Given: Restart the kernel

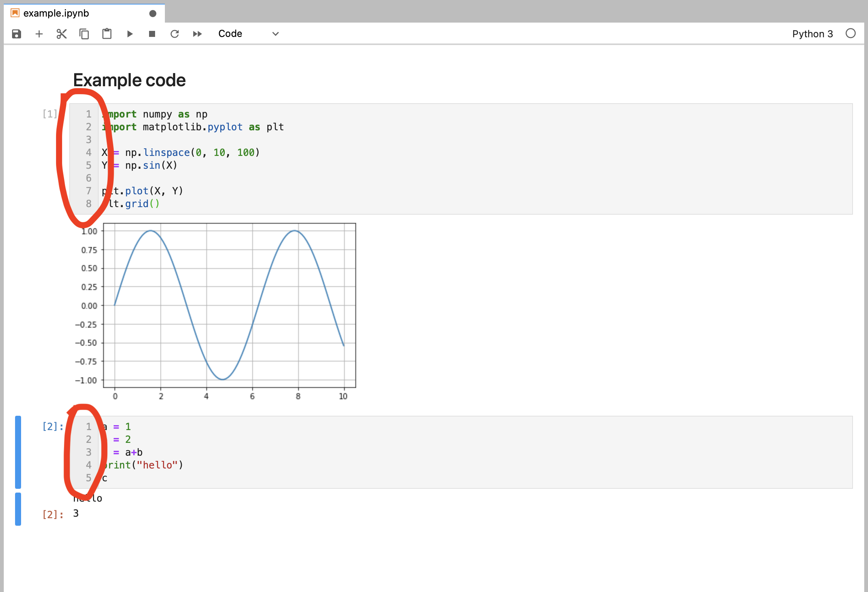Looking at the screenshot, I should (x=175, y=34).
